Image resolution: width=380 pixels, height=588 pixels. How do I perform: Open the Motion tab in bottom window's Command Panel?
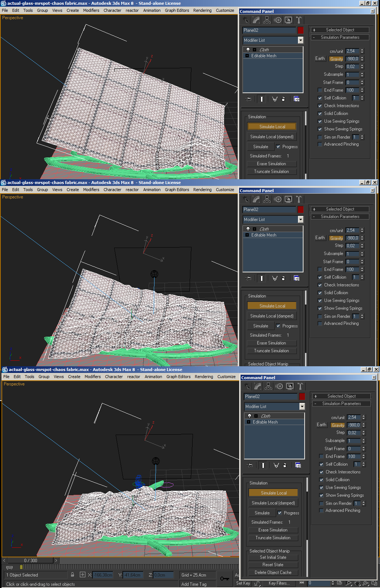click(x=279, y=386)
